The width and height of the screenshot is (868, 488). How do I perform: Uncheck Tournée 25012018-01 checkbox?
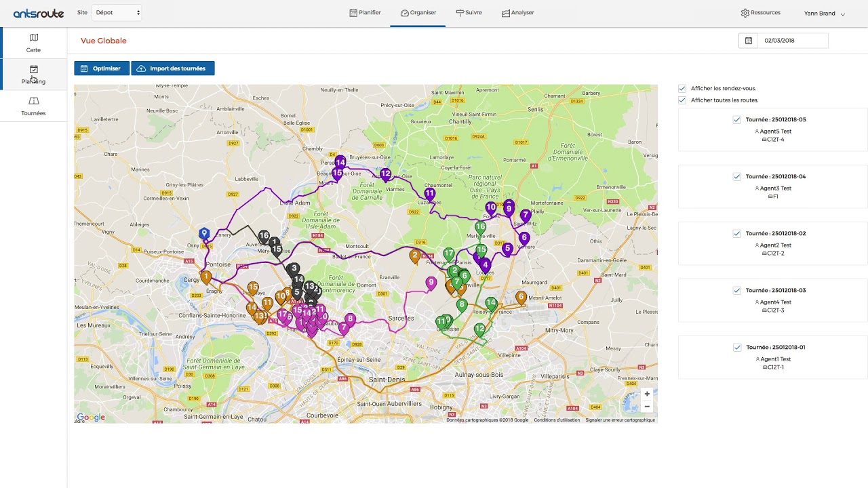pyautogui.click(x=736, y=348)
